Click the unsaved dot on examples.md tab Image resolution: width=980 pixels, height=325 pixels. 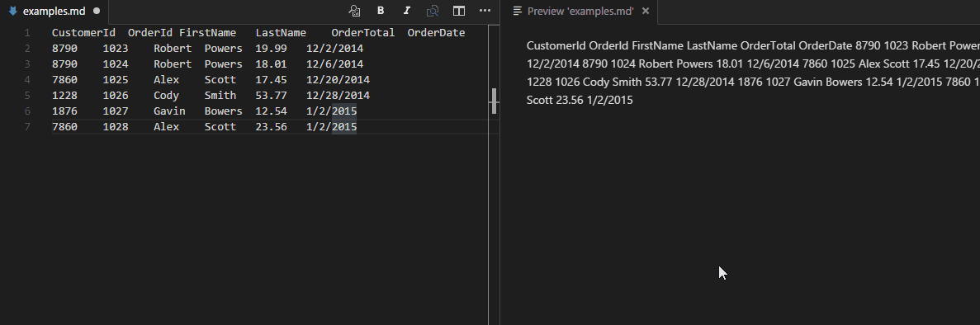pos(97,12)
